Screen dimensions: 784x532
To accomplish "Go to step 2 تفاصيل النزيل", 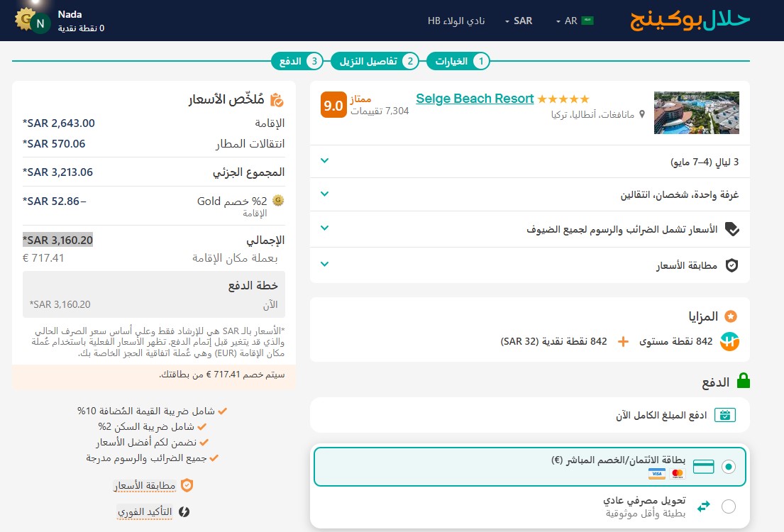I will pyautogui.click(x=375, y=61).
